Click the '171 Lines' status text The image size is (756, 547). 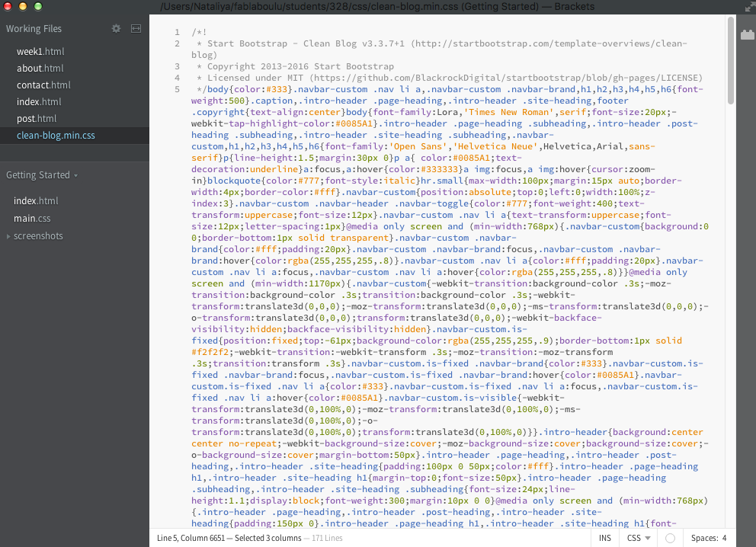point(327,539)
